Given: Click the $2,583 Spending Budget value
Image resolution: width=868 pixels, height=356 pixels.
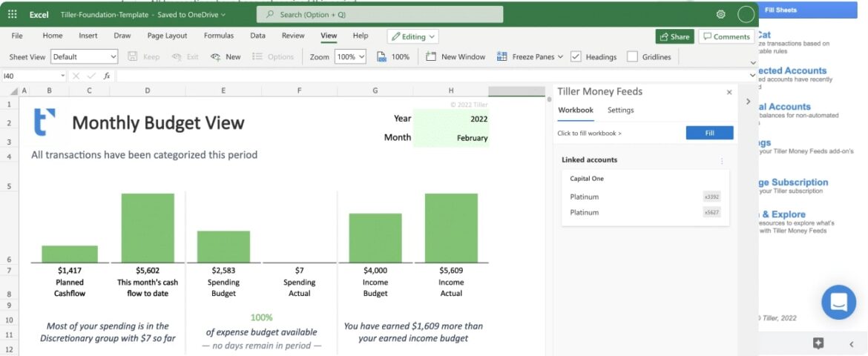Looking at the screenshot, I should (223, 271).
